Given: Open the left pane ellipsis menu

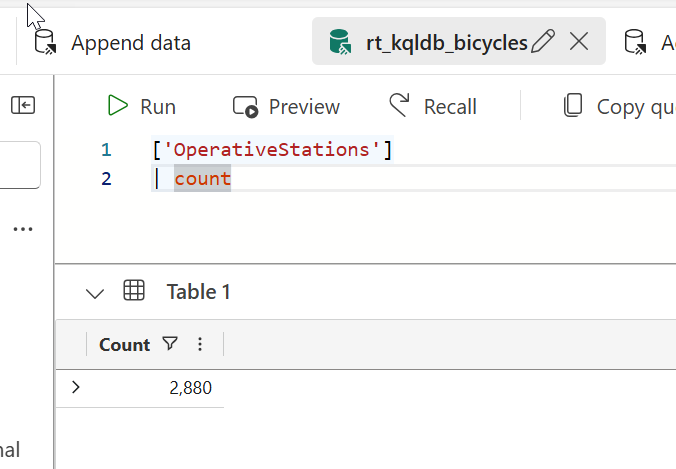Looking at the screenshot, I should 23,229.
